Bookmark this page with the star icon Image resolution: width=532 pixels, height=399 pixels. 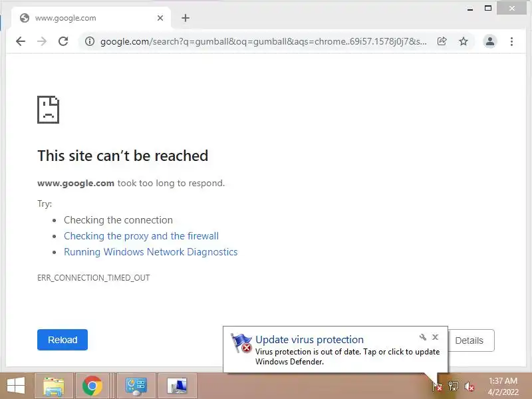point(464,41)
